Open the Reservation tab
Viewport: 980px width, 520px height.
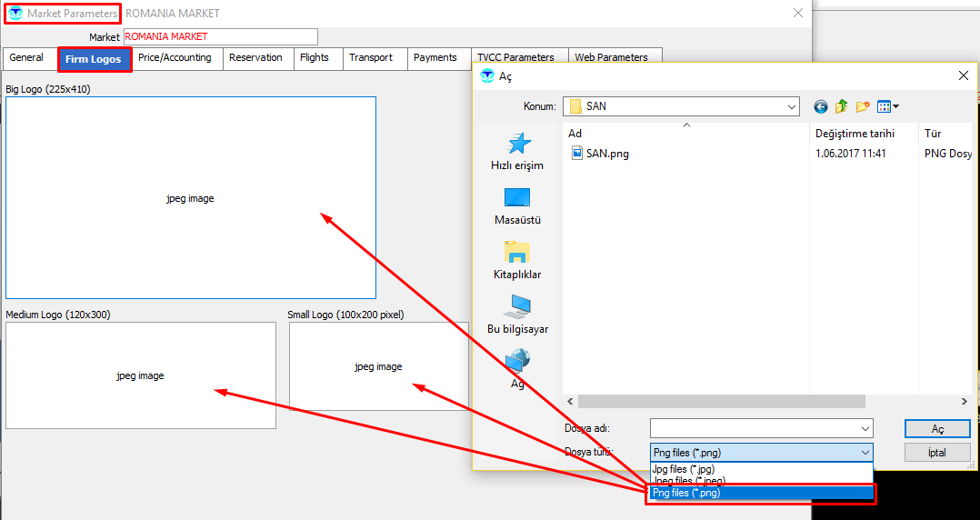point(255,57)
